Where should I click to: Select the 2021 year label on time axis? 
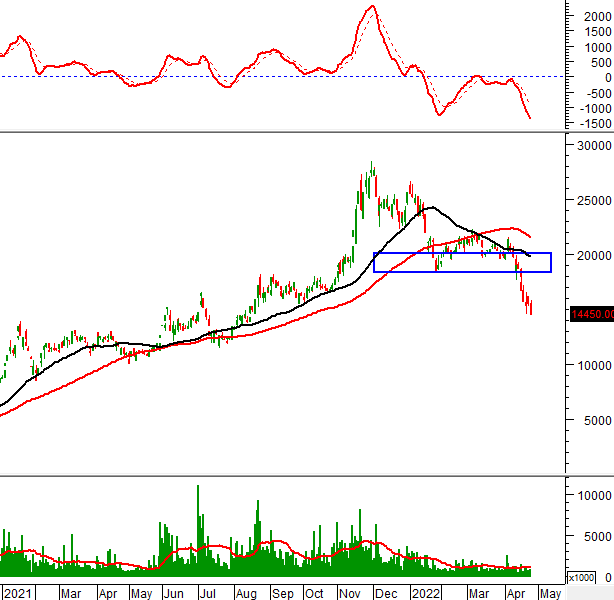17,593
